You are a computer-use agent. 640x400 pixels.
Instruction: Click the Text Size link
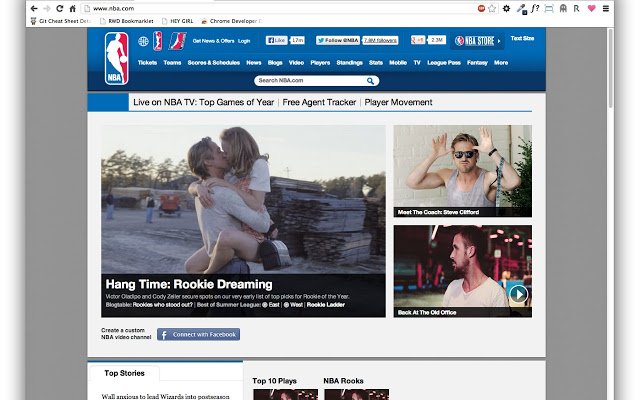tap(522, 38)
